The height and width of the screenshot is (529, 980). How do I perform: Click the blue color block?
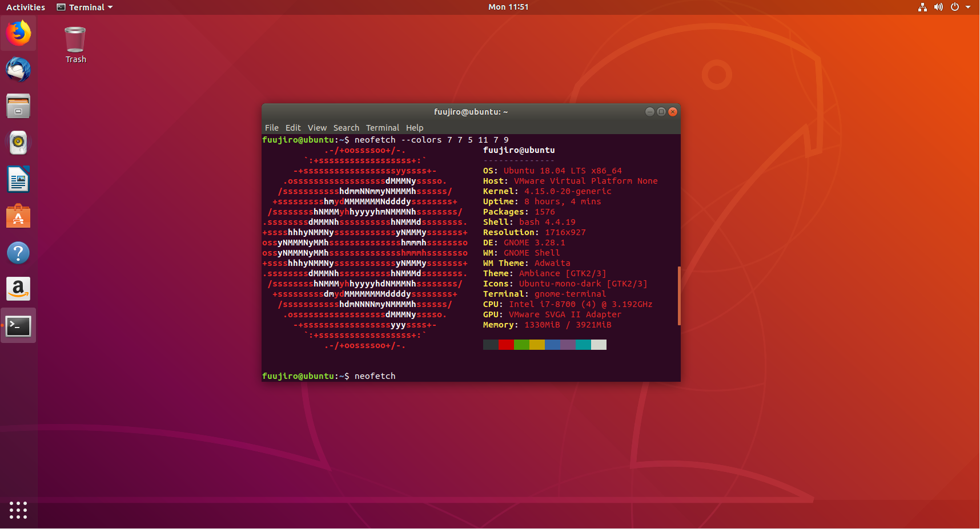[552, 345]
